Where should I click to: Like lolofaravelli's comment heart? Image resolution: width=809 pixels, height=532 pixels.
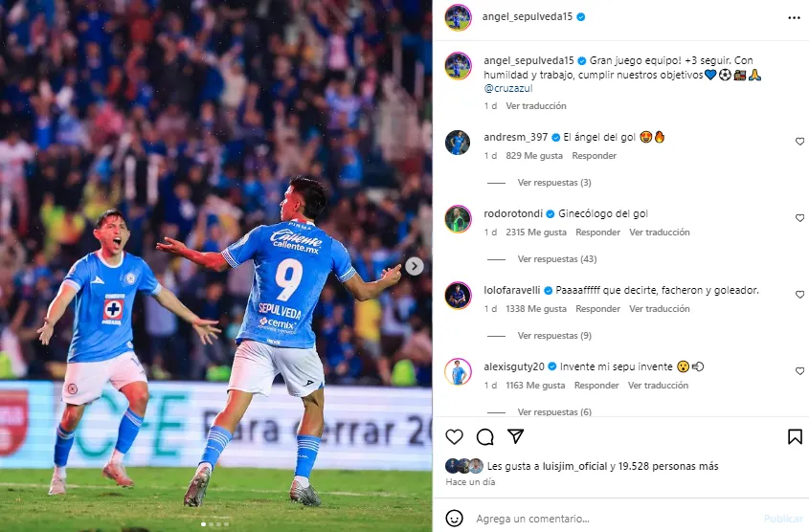799,295
